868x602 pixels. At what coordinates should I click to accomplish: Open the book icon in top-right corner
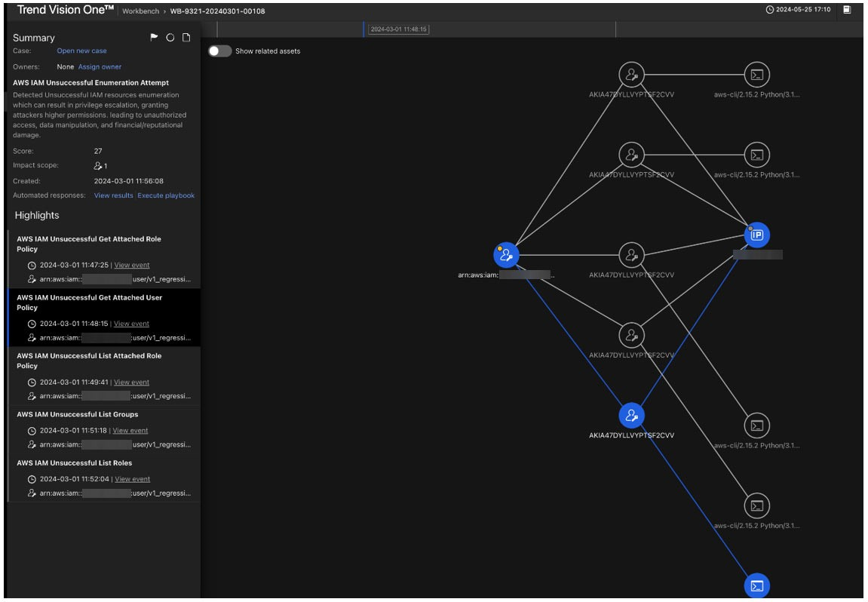point(847,10)
